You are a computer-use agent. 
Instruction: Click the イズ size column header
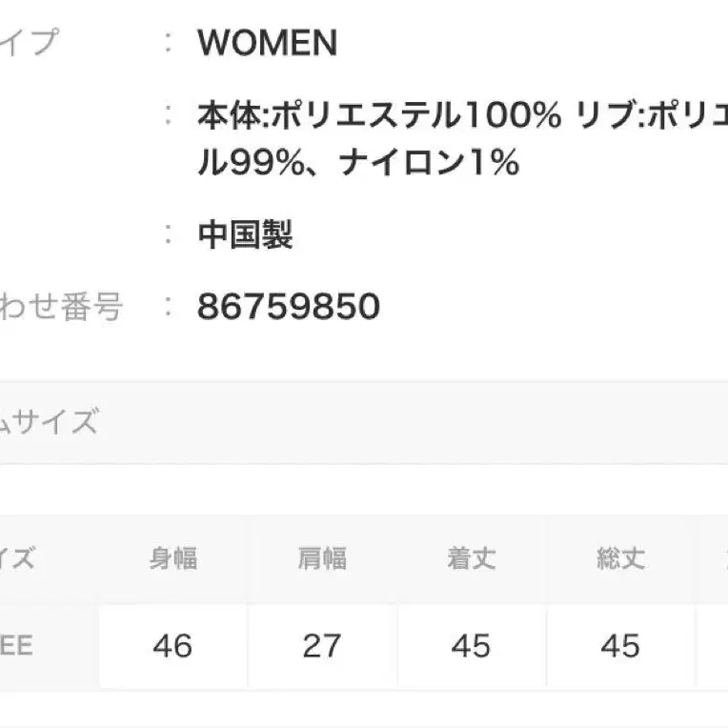point(17,558)
